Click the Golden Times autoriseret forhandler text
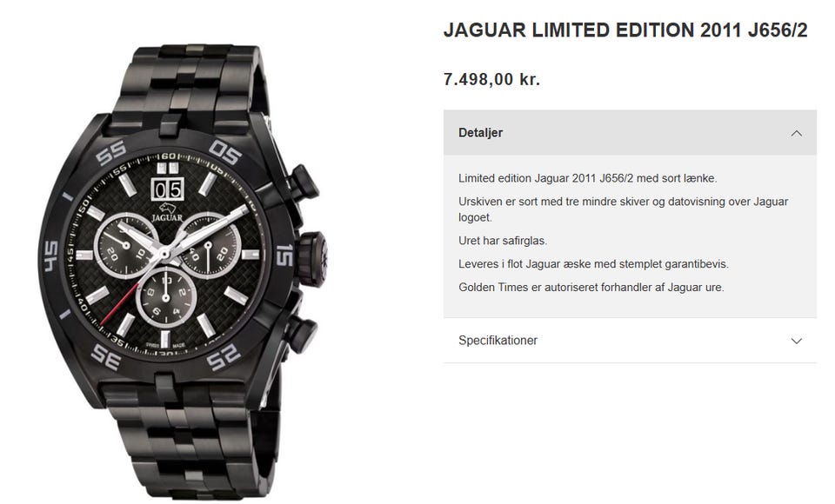Viewport: 835px width, 504px height. pos(591,288)
